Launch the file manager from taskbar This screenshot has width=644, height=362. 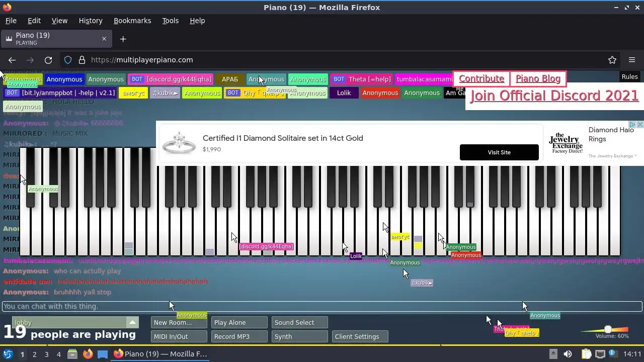(72, 354)
